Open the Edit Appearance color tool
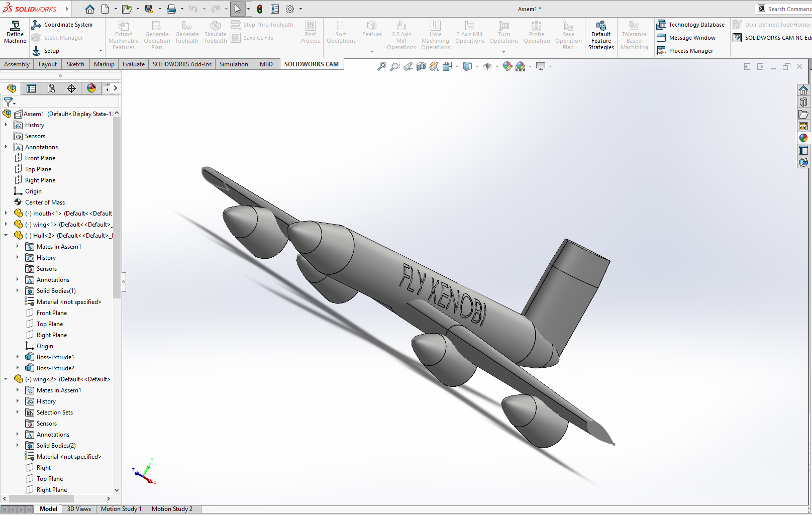812x515 pixels. click(x=507, y=66)
